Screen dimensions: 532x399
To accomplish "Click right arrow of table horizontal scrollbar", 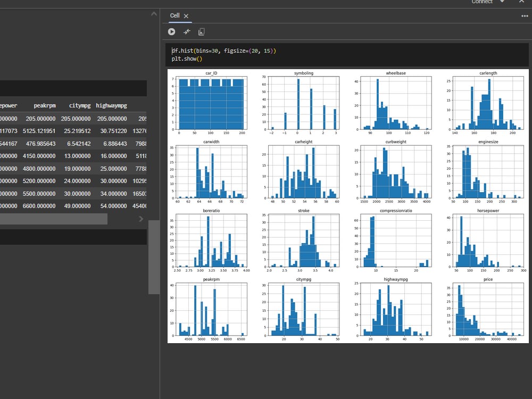I will coord(141,219).
